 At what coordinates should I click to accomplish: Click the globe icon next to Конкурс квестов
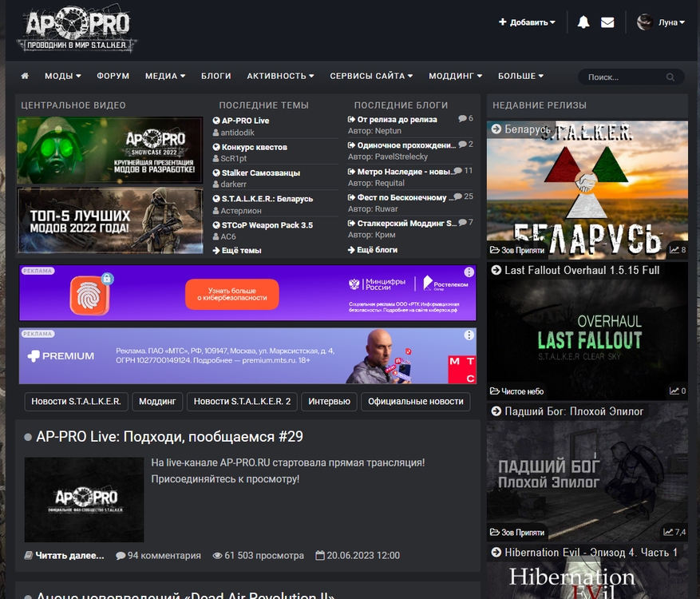(x=216, y=147)
